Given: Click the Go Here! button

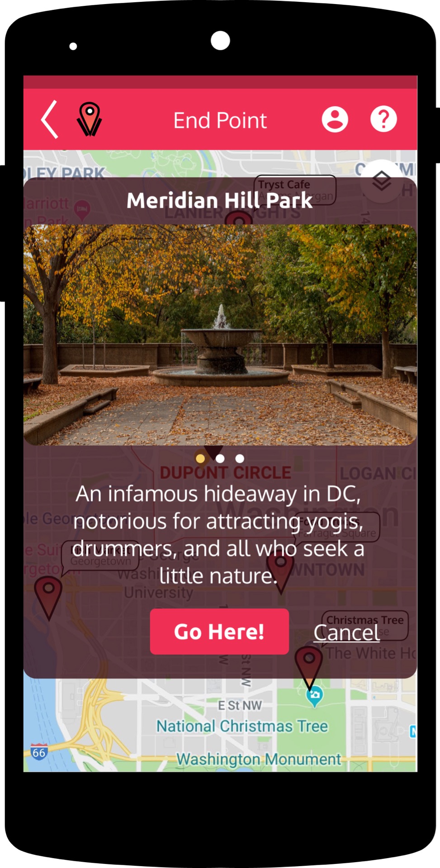Looking at the screenshot, I should tap(219, 632).
